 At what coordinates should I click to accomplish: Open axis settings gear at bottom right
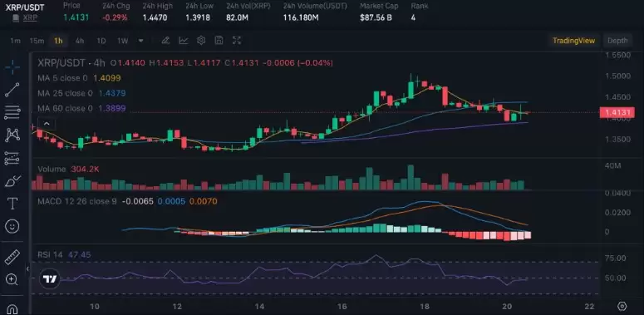622,307
